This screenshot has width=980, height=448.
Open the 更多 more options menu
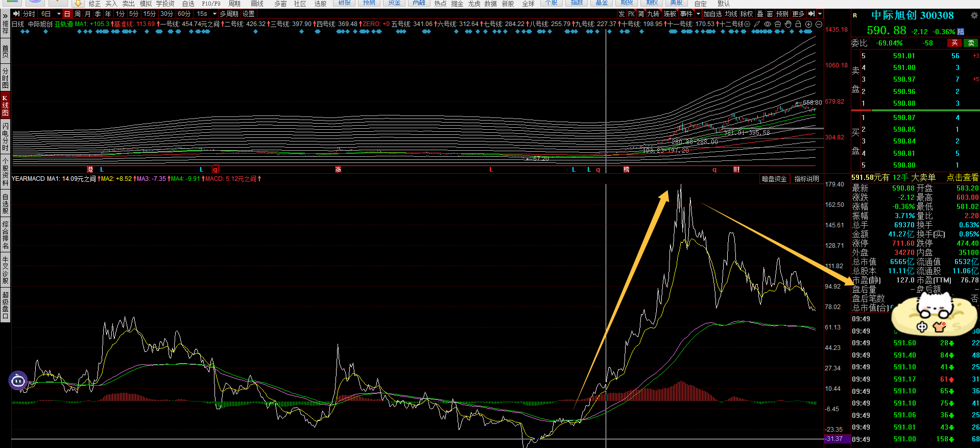coord(798,14)
